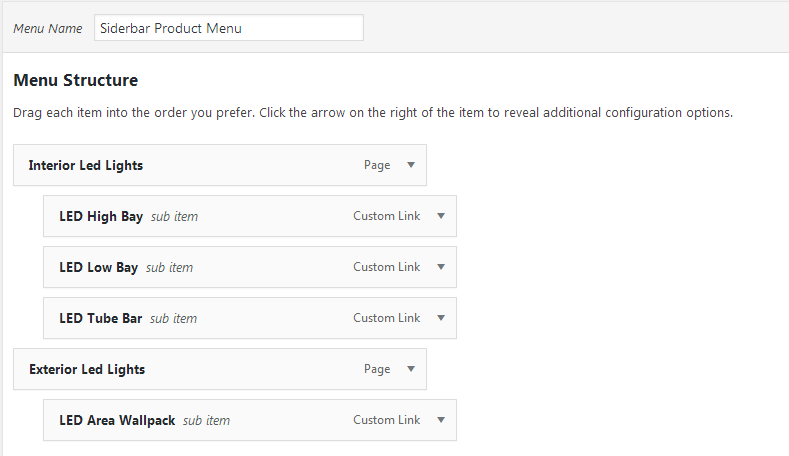The height and width of the screenshot is (456, 789).
Task: Reveal LED Tube Bar options arrow
Action: pos(441,318)
